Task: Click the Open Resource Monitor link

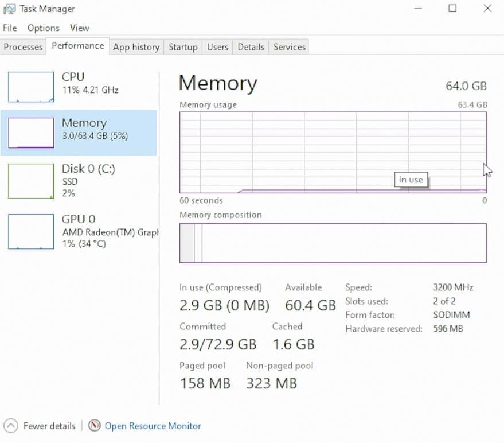Action: pos(153,426)
